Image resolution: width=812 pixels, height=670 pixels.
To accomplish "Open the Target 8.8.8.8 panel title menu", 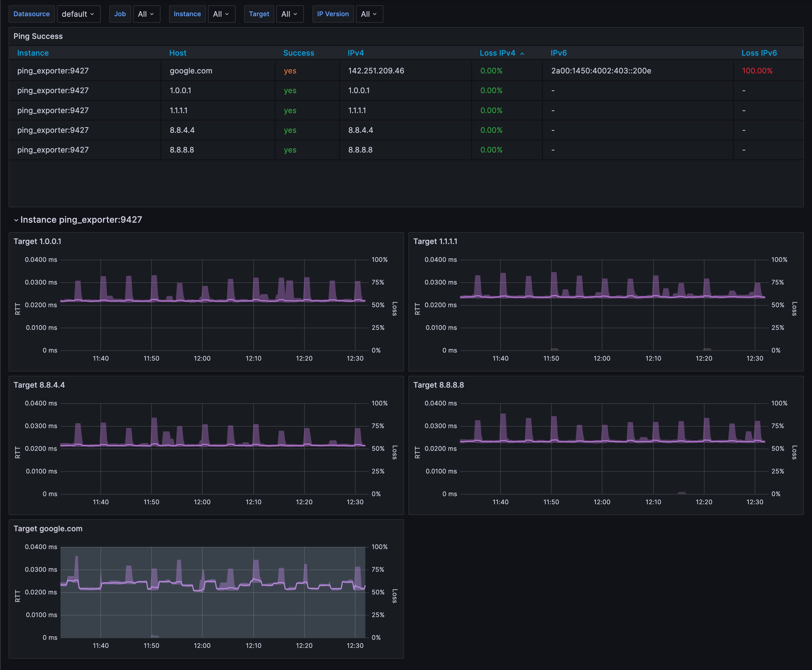I will [438, 385].
